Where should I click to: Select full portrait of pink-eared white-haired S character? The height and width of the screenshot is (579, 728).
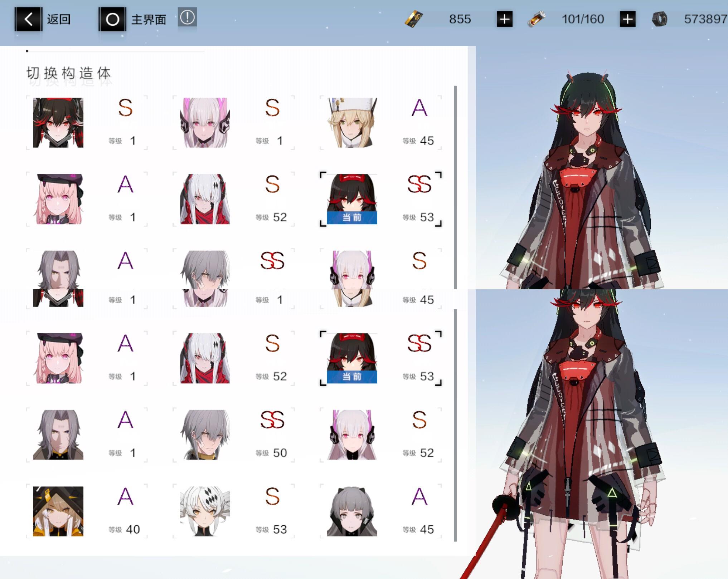pos(205,123)
